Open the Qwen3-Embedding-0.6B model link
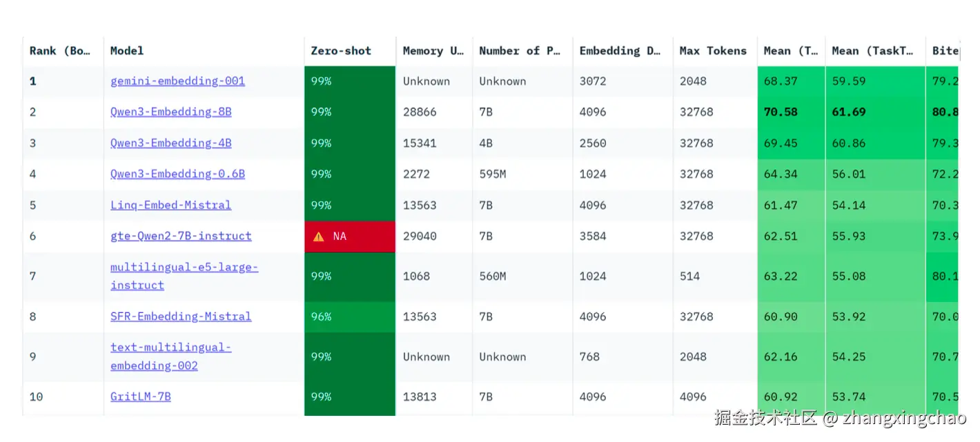This screenshot has height=442, width=980. pos(177,174)
